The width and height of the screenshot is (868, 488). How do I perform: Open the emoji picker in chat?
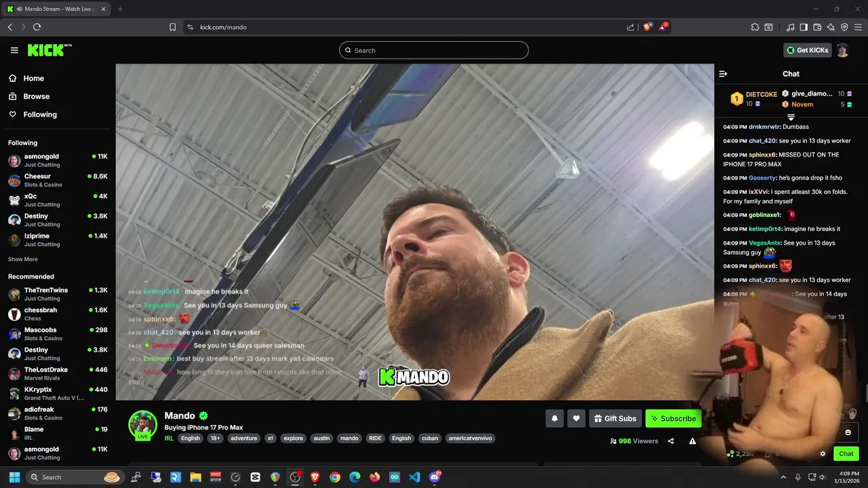pos(848,432)
